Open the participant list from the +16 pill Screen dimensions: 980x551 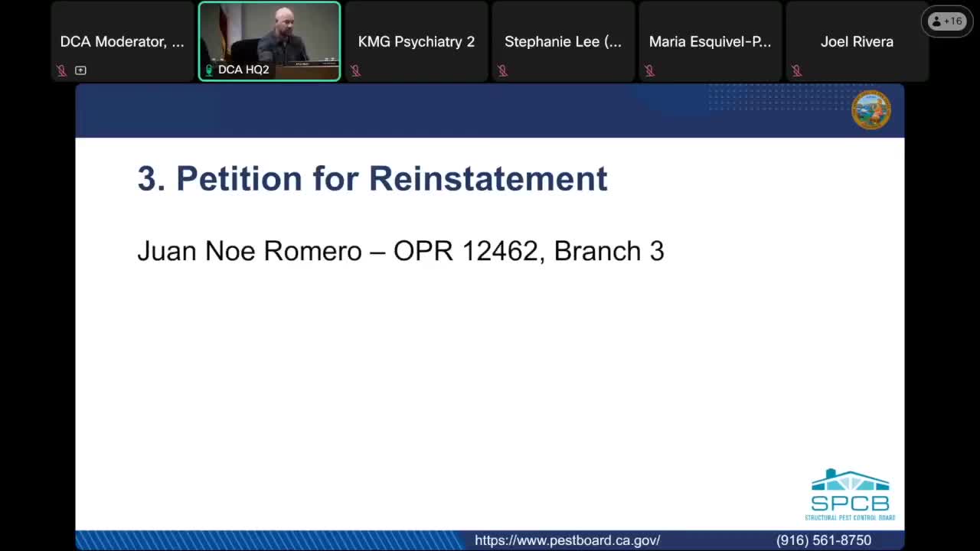point(947,21)
